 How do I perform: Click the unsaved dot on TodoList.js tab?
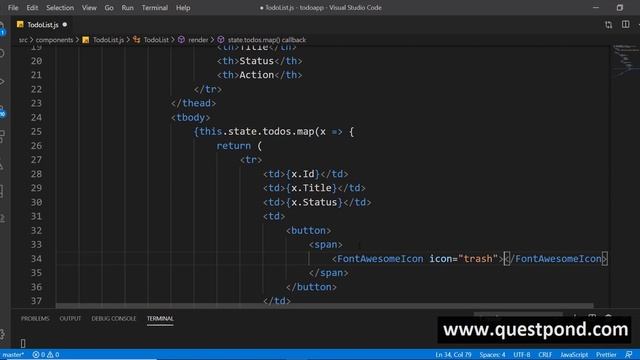point(65,24)
